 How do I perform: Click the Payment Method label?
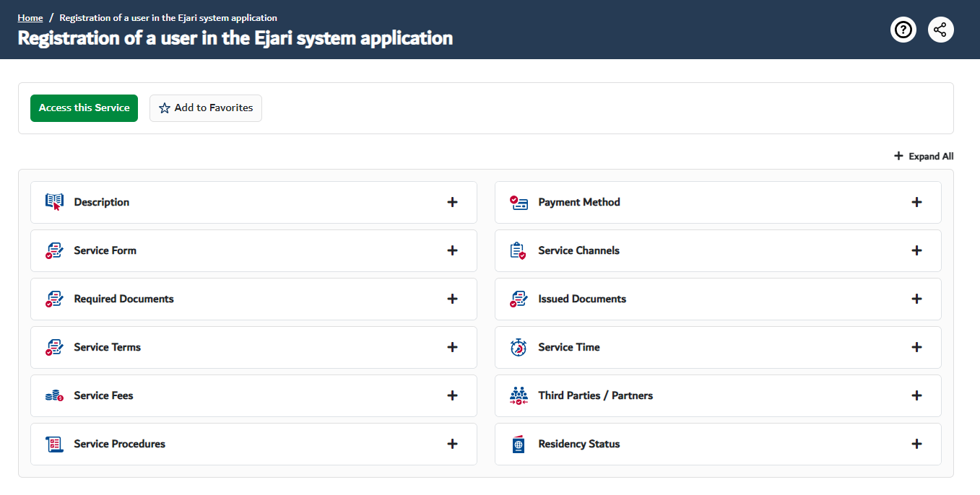pyautogui.click(x=579, y=202)
